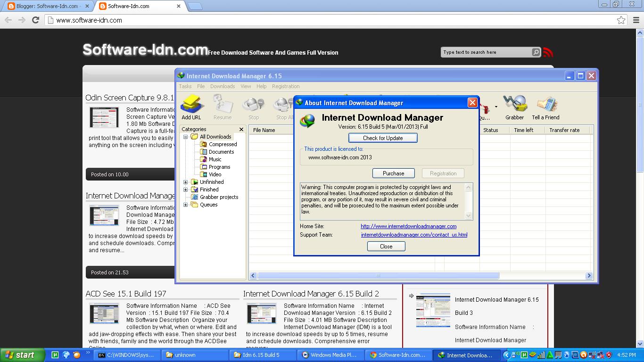The image size is (644, 362).
Task: Click the site search magnifier icon
Action: pyautogui.click(x=536, y=52)
